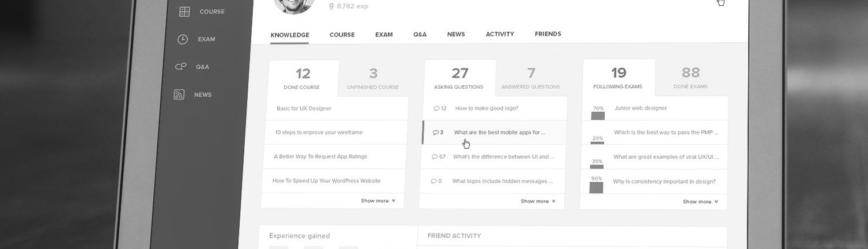Click the 70% progress bar for Junior web designer
This screenshot has width=868, height=249.
point(598,115)
